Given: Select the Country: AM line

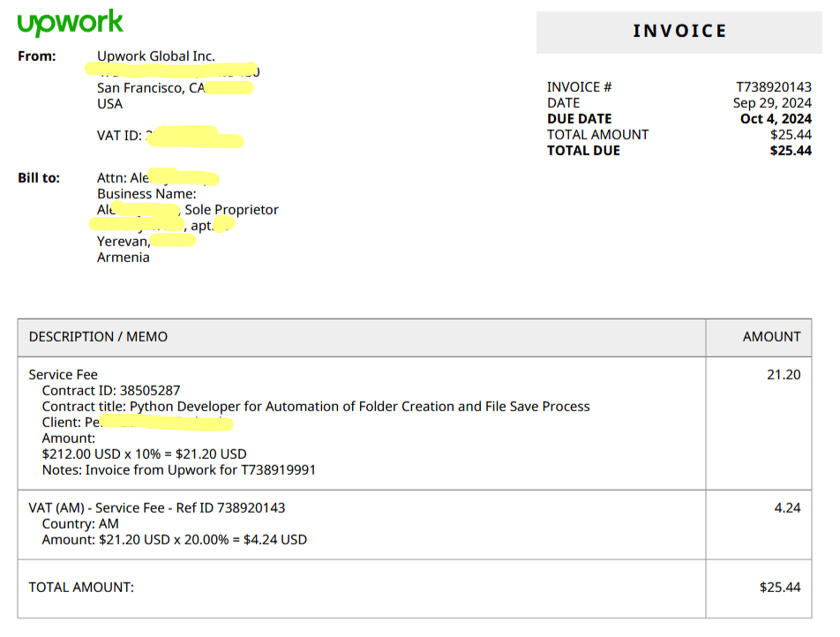Looking at the screenshot, I should 80,524.
